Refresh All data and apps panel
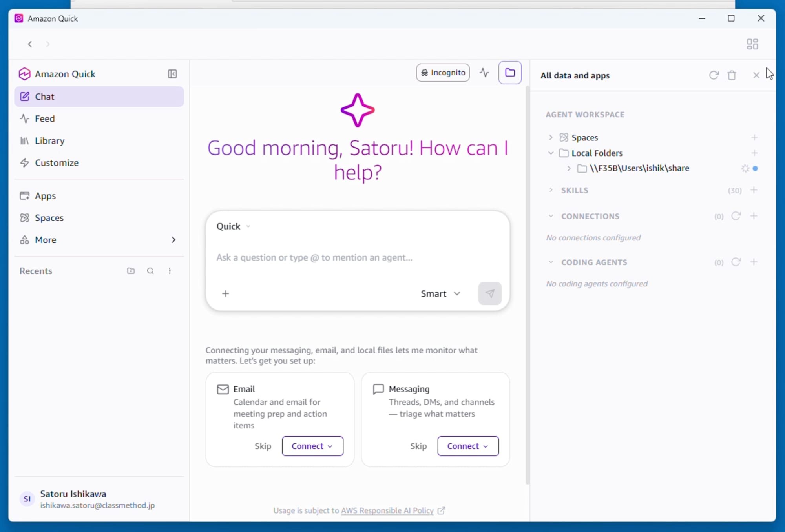The height and width of the screenshot is (532, 785). tap(714, 75)
